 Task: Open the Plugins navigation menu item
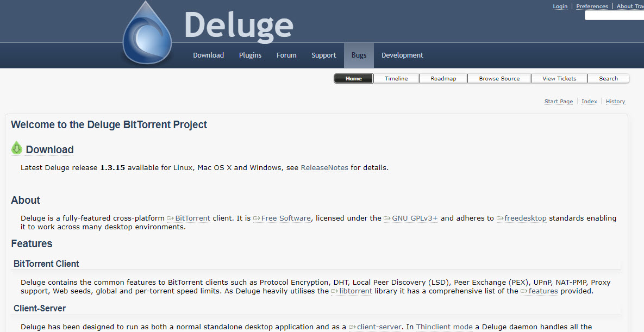point(250,55)
